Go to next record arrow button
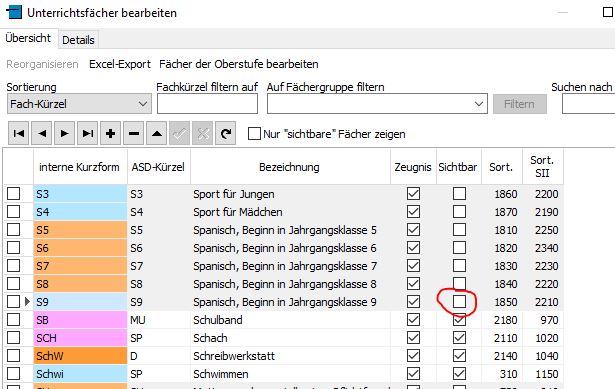This screenshot has width=615, height=389. pyautogui.click(x=65, y=134)
